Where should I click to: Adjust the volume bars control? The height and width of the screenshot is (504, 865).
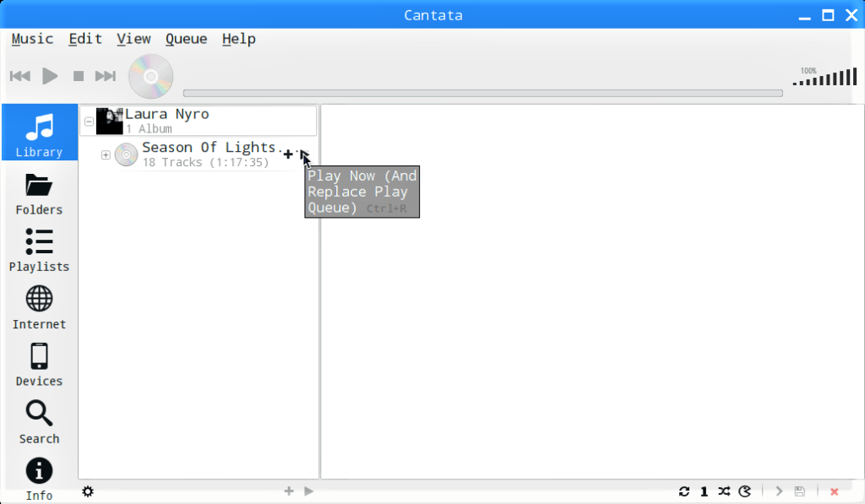824,77
